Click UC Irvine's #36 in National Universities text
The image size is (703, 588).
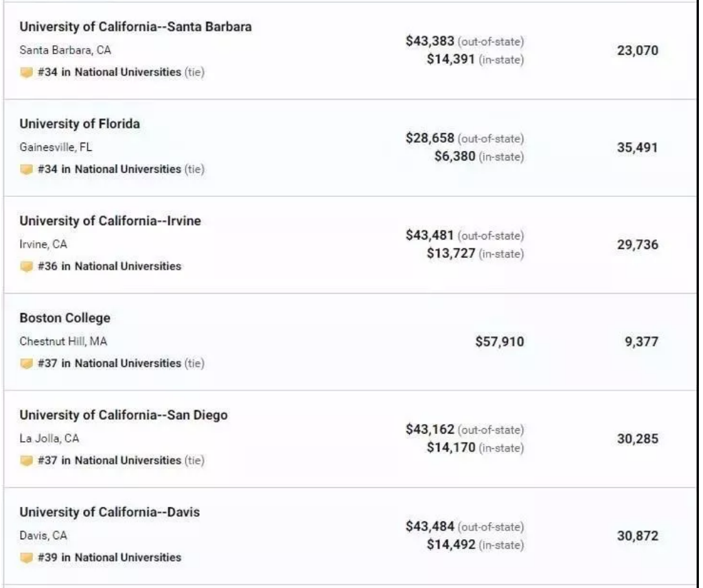pyautogui.click(x=110, y=266)
